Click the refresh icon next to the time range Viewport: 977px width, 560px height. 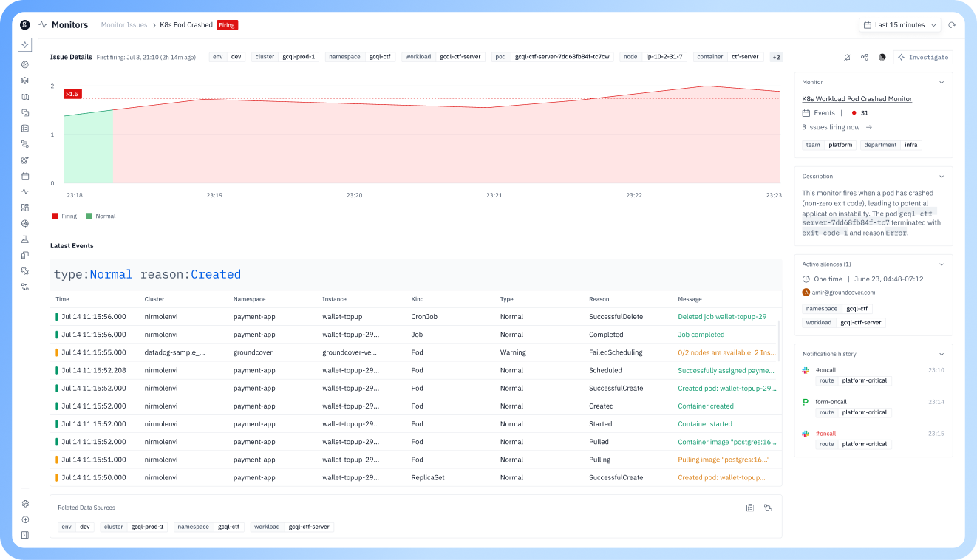pyautogui.click(x=952, y=25)
